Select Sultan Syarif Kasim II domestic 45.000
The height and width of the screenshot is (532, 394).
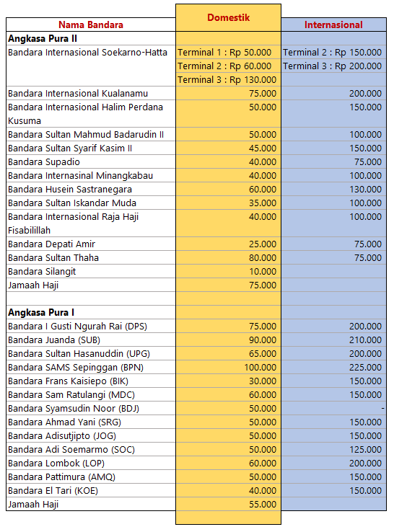point(263,148)
